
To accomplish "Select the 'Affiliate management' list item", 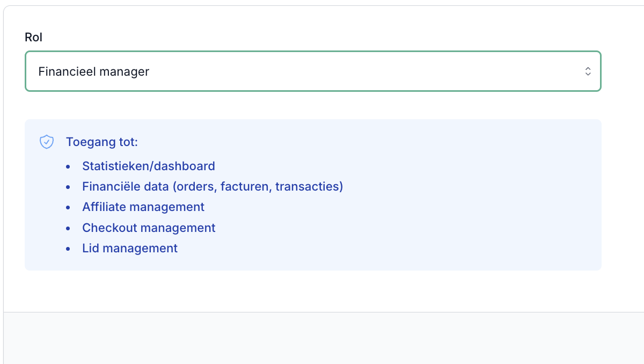I will click(143, 207).
